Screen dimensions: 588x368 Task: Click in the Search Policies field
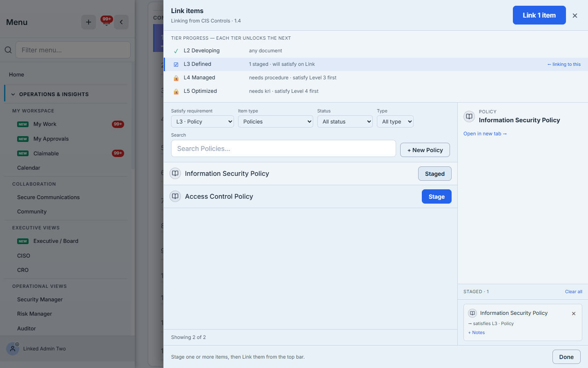pos(283,148)
